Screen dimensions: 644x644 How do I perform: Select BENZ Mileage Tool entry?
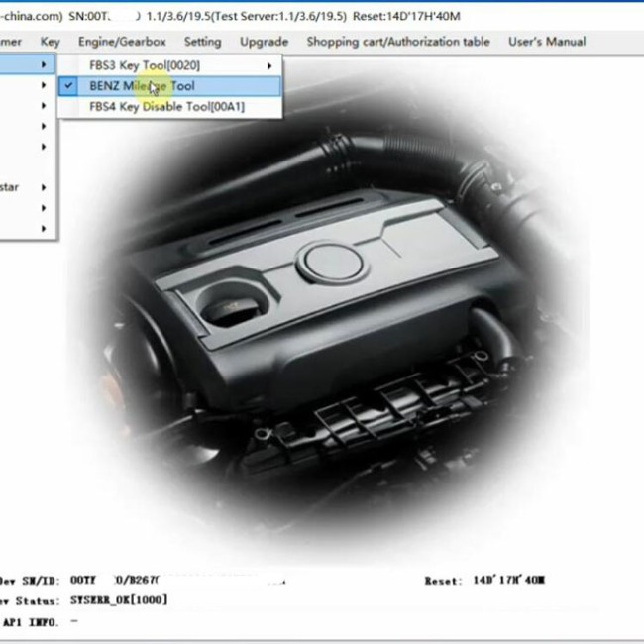[x=169, y=86]
